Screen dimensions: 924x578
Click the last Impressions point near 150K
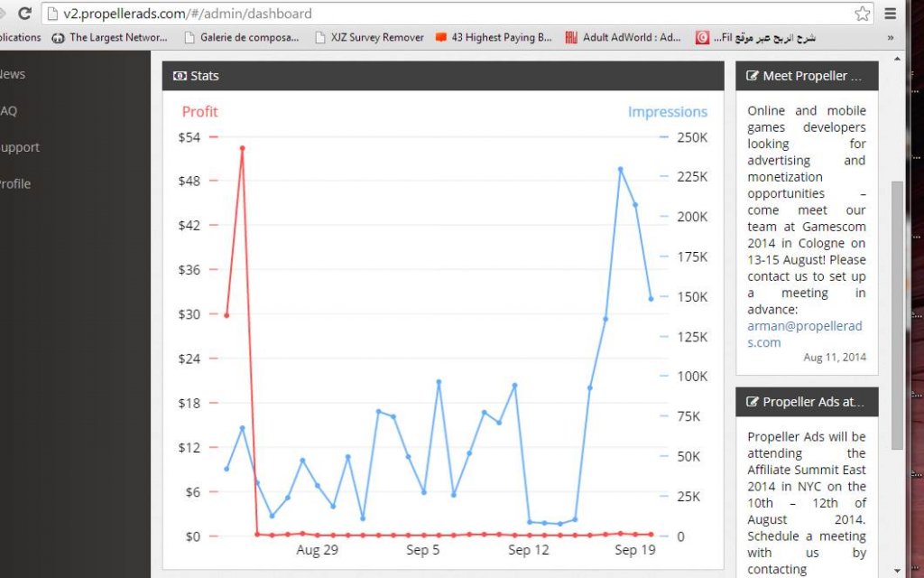pos(651,299)
